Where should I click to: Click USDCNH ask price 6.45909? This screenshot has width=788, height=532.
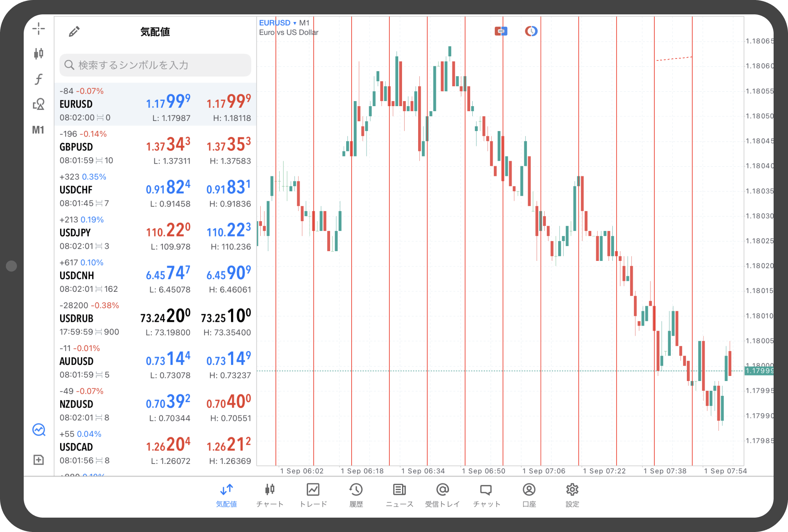(x=229, y=273)
